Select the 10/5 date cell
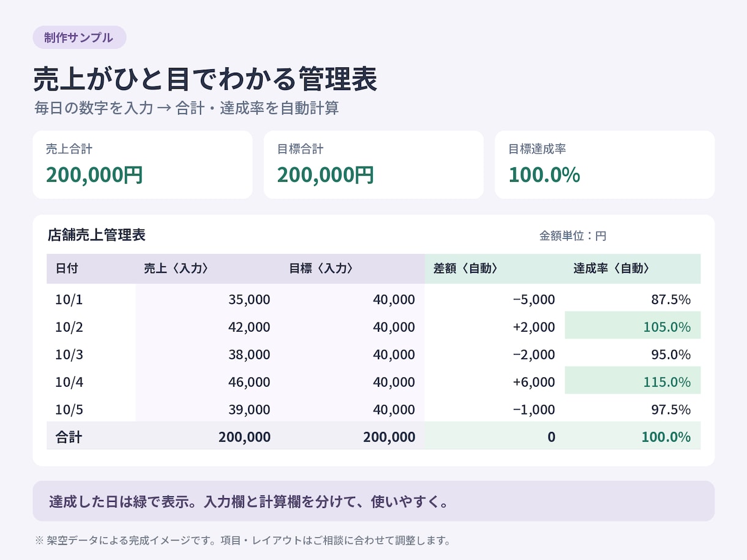This screenshot has width=747, height=560. click(x=91, y=409)
